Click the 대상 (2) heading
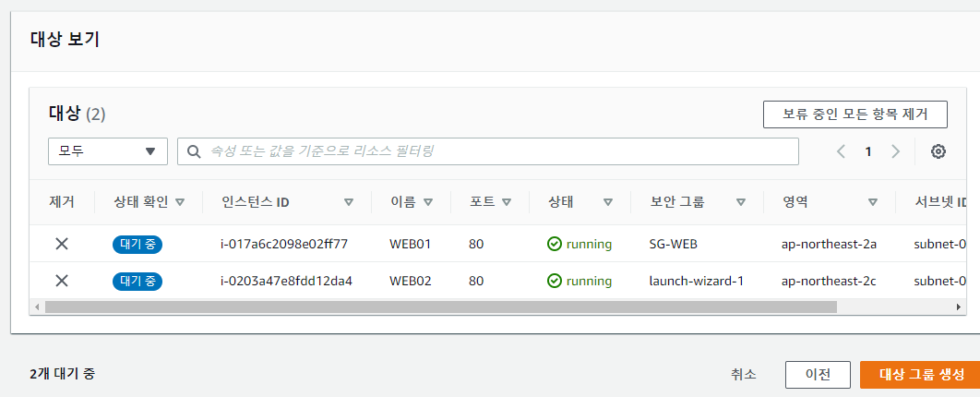 coord(77,114)
